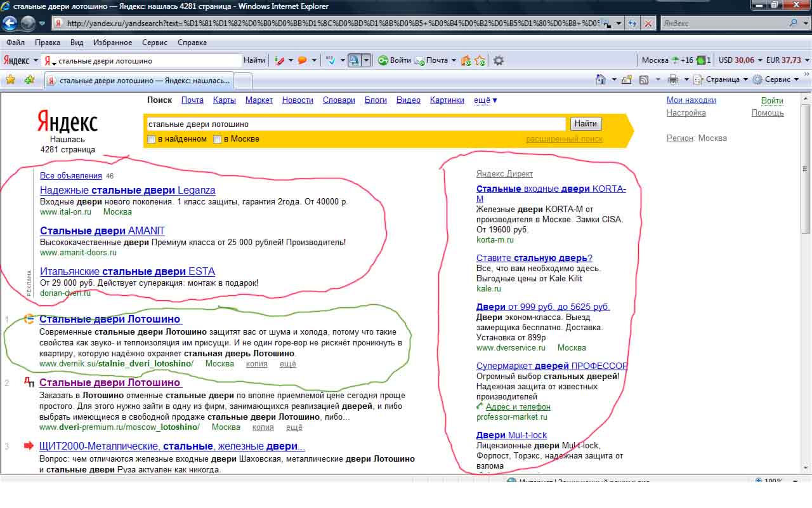The height and width of the screenshot is (508, 812).
Task: Open the Страница command bar menu
Action: [721, 79]
